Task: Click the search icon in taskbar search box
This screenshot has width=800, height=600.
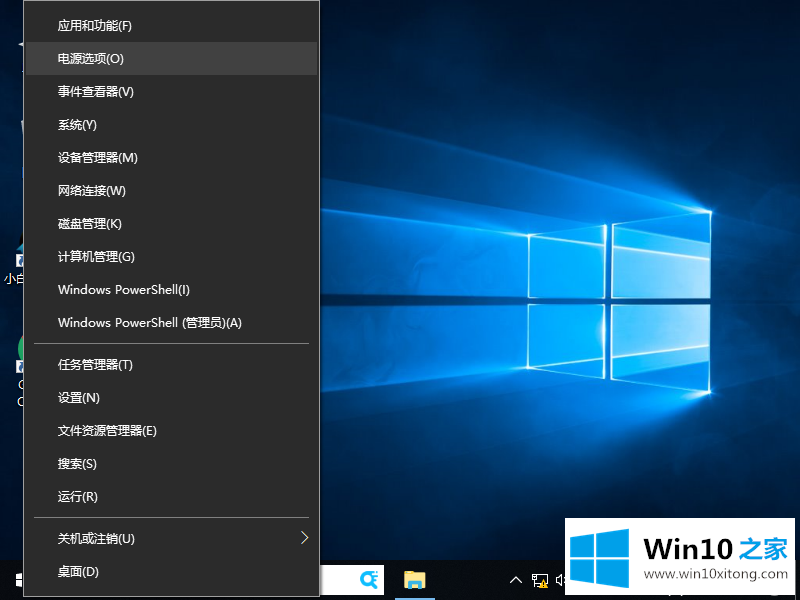Action: click(368, 580)
